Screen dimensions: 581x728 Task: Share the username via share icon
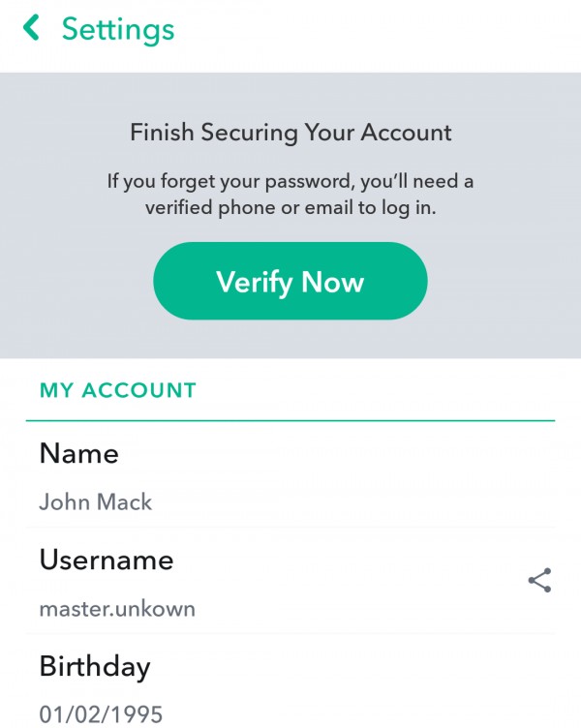click(x=539, y=580)
